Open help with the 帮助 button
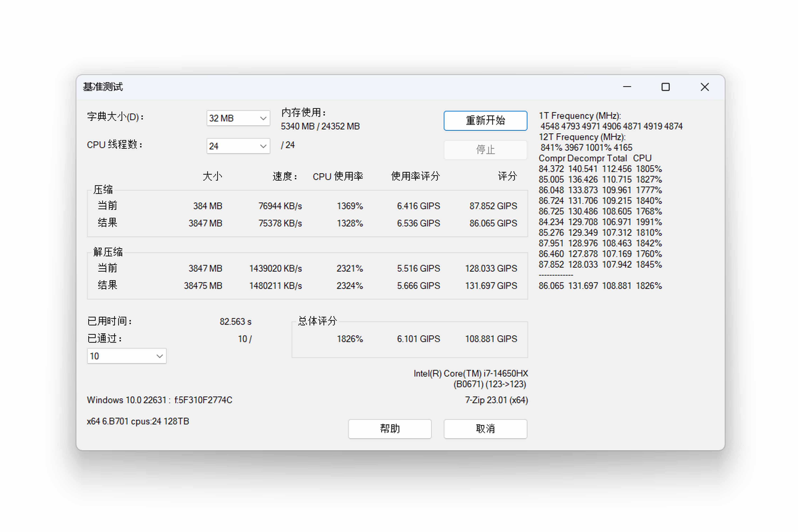798x532 pixels. coord(389,429)
